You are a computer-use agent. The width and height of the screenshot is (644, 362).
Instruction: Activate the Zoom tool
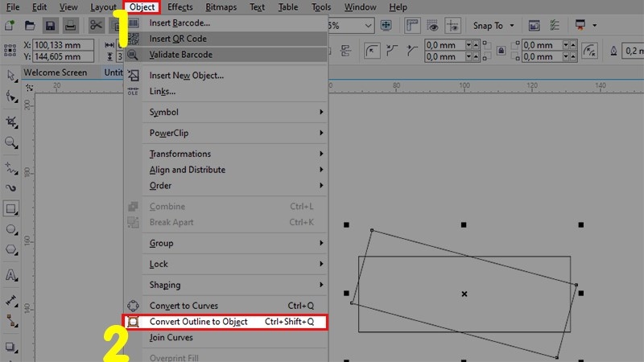coord(11,142)
